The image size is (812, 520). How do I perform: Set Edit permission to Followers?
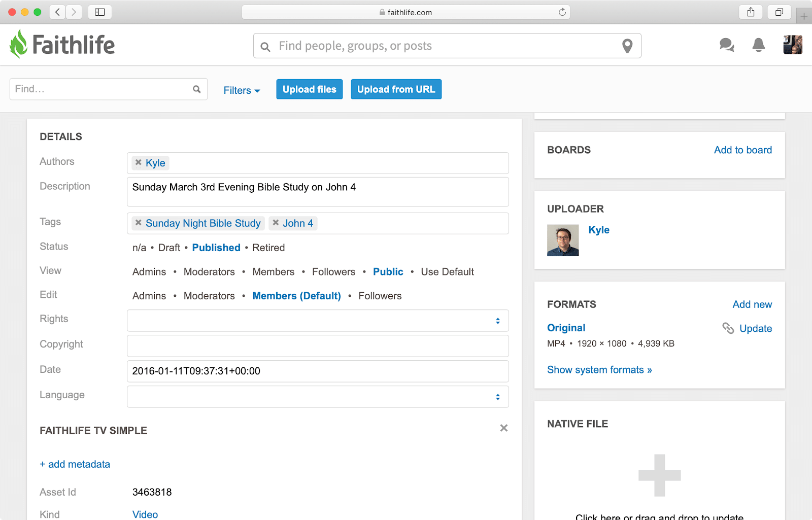click(x=380, y=296)
